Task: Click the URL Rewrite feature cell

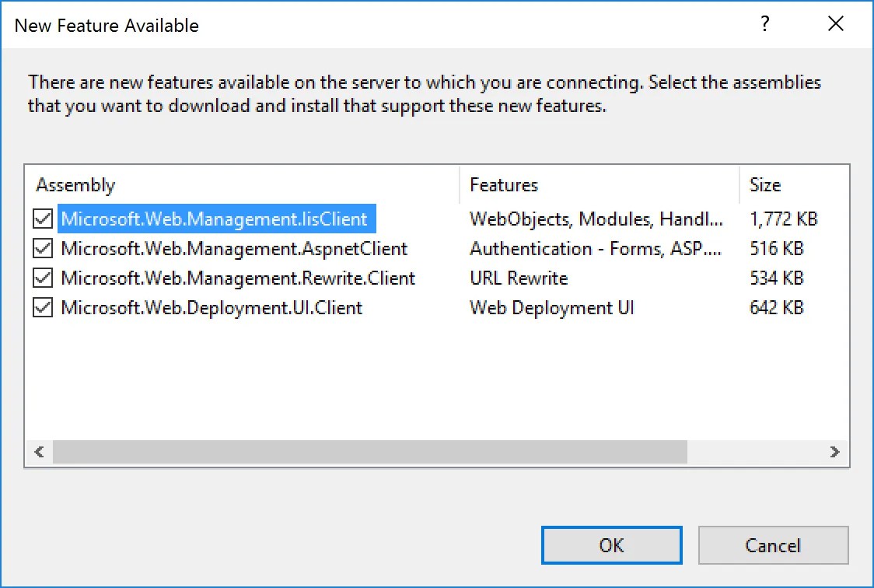Action: 519,278
